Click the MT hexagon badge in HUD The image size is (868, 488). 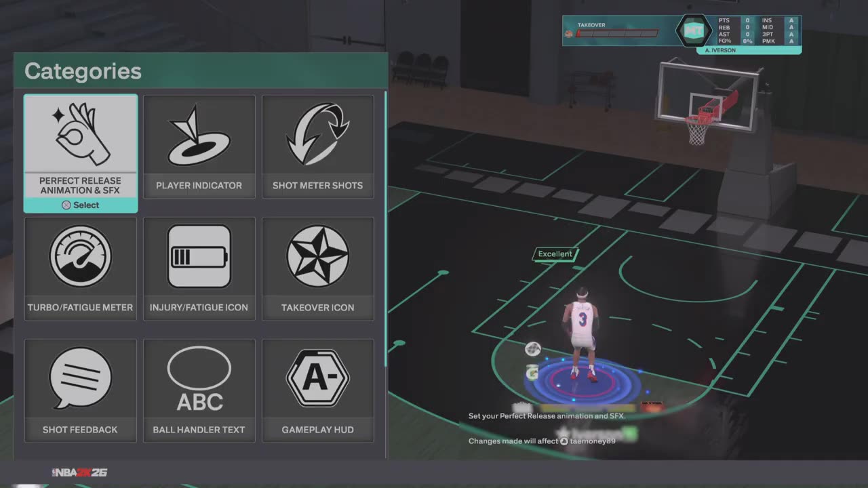(693, 30)
